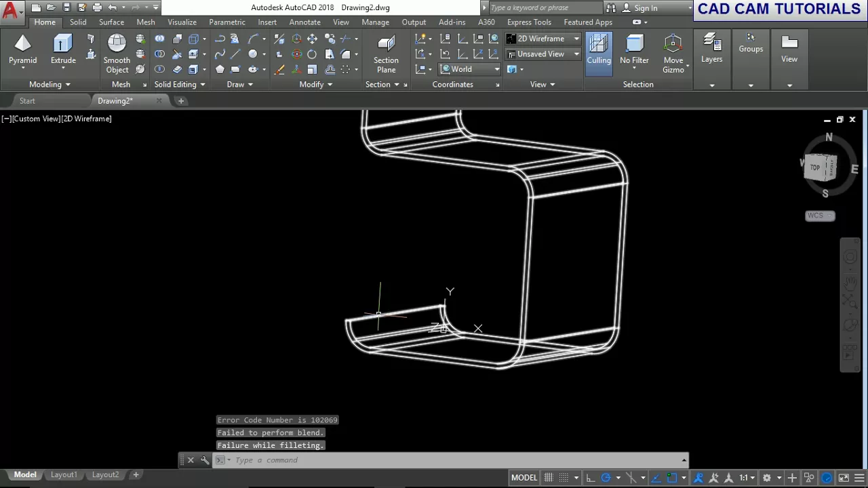Click the workspace switching gear icon

pos(767,478)
